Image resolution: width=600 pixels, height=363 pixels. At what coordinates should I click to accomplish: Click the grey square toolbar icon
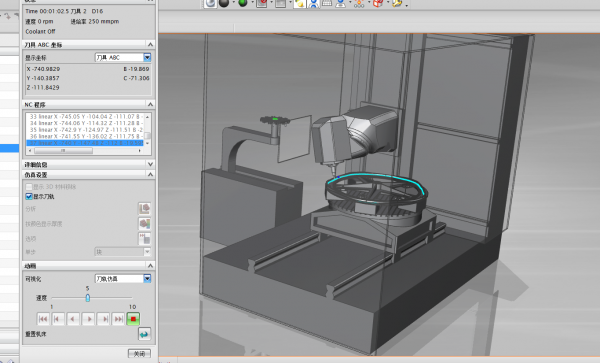click(280, 3)
